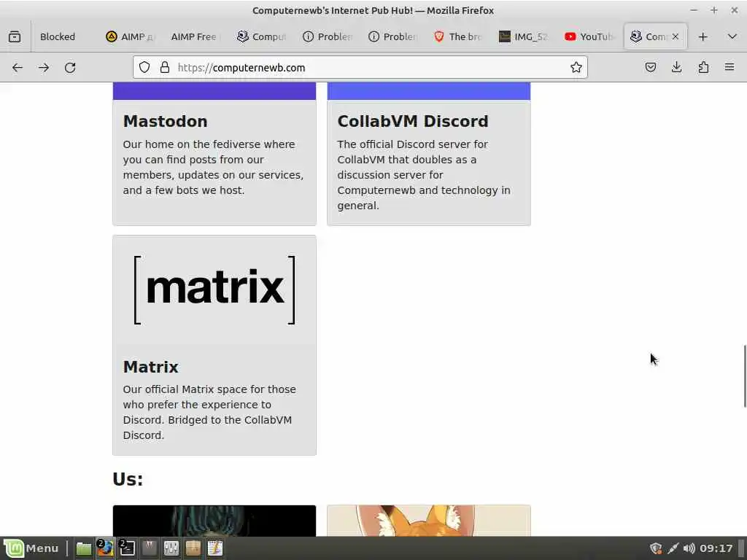This screenshot has width=747, height=560.
Task: Select the 'Us:' section heading text
Action: pos(128,479)
